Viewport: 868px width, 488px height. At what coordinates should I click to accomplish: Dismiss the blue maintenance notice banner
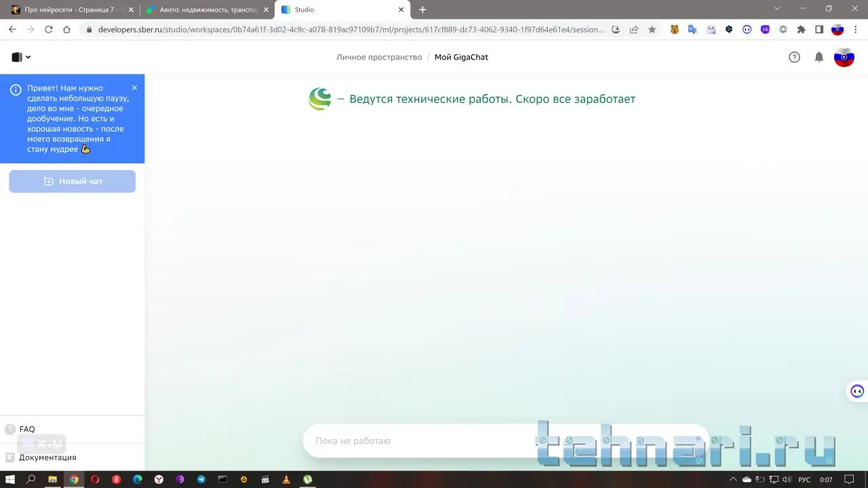point(134,87)
